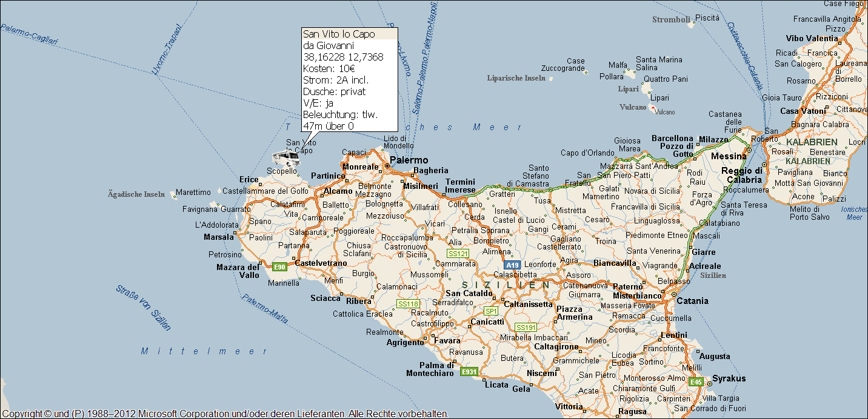
Task: Click the Palermo city marker dot
Action: (387, 166)
